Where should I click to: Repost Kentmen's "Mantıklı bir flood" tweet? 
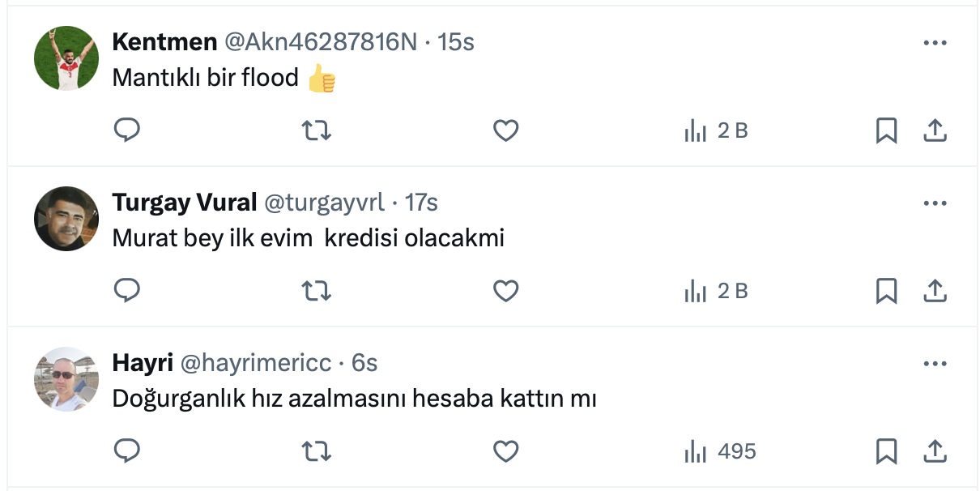316,130
